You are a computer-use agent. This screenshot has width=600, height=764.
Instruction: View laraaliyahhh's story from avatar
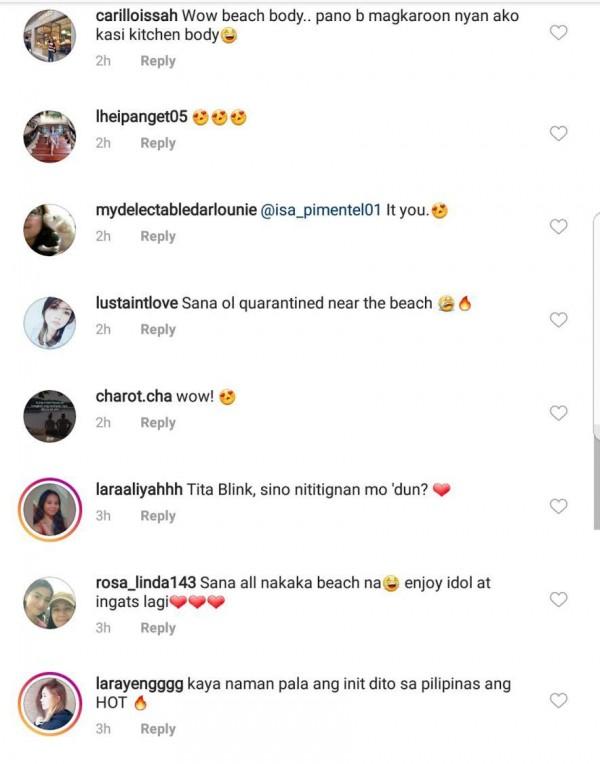50,509
